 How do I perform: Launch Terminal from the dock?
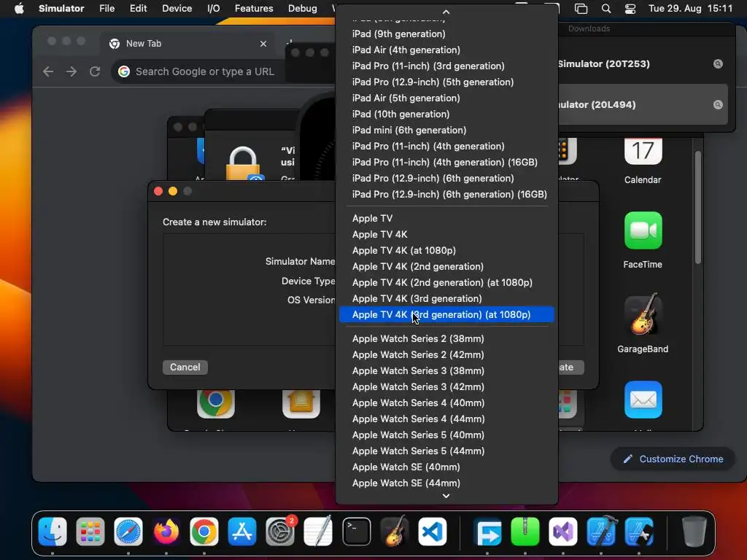pyautogui.click(x=356, y=532)
